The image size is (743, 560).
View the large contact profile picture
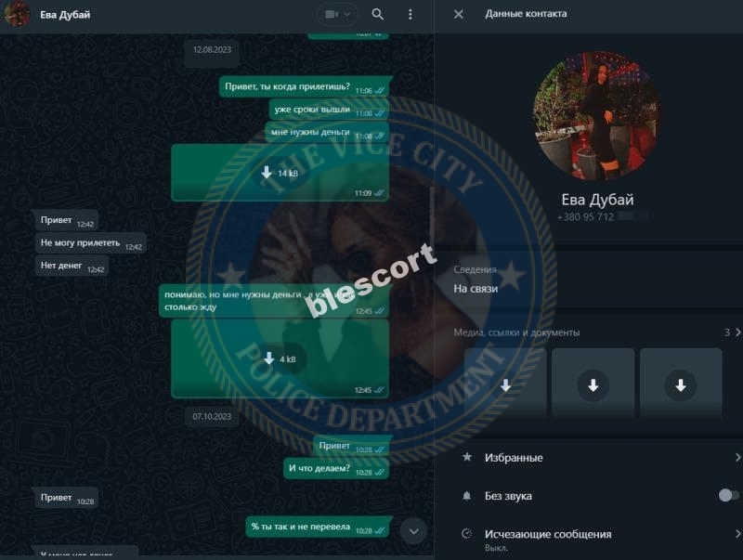tap(596, 115)
